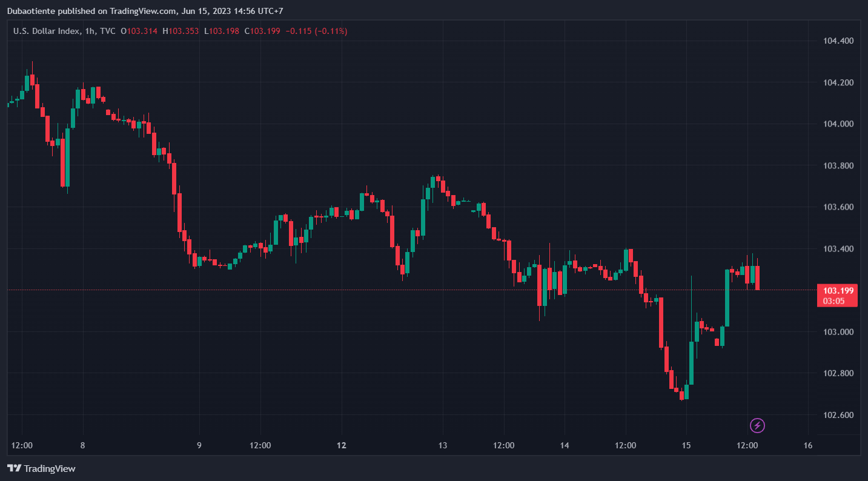Click the TradingView logo at bottom left
The image size is (868, 481).
pyautogui.click(x=41, y=468)
